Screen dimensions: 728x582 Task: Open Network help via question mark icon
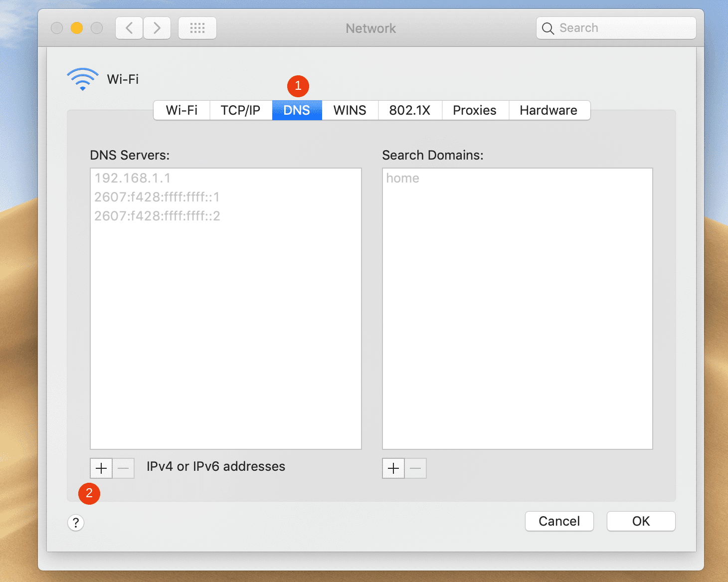[x=76, y=523]
